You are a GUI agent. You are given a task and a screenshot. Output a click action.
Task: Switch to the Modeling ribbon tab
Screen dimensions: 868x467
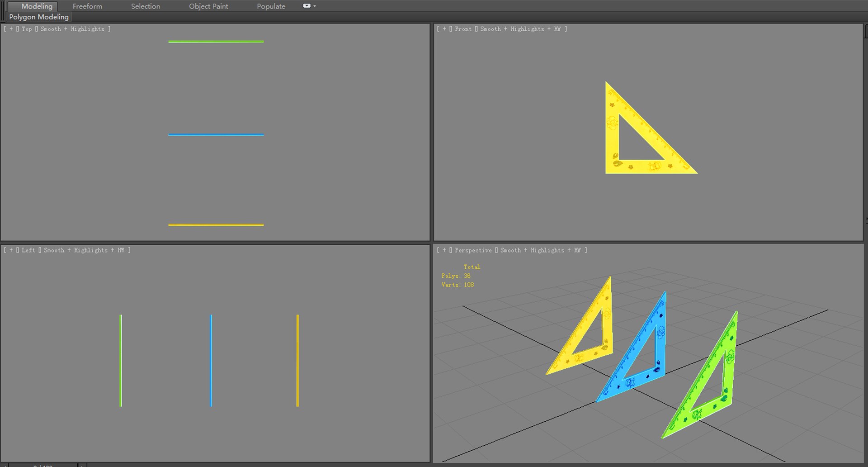coord(37,6)
